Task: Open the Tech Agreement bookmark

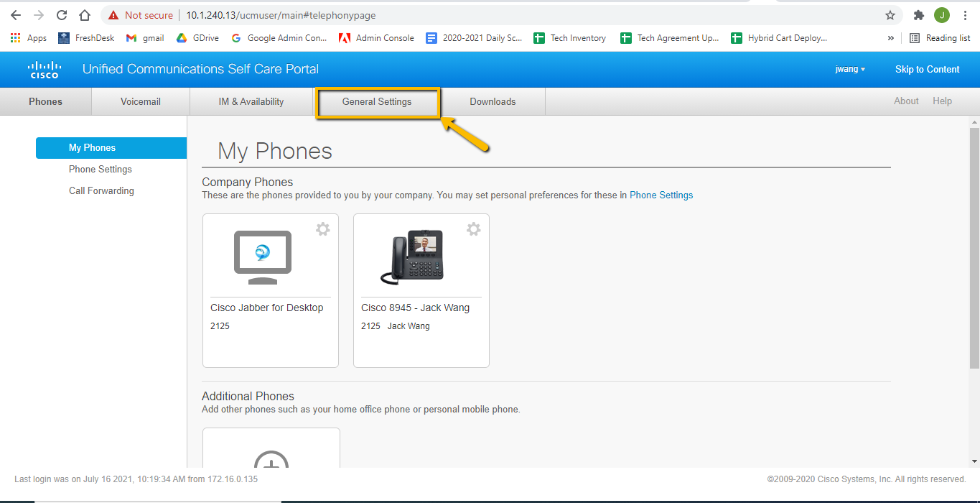Action: click(670, 38)
